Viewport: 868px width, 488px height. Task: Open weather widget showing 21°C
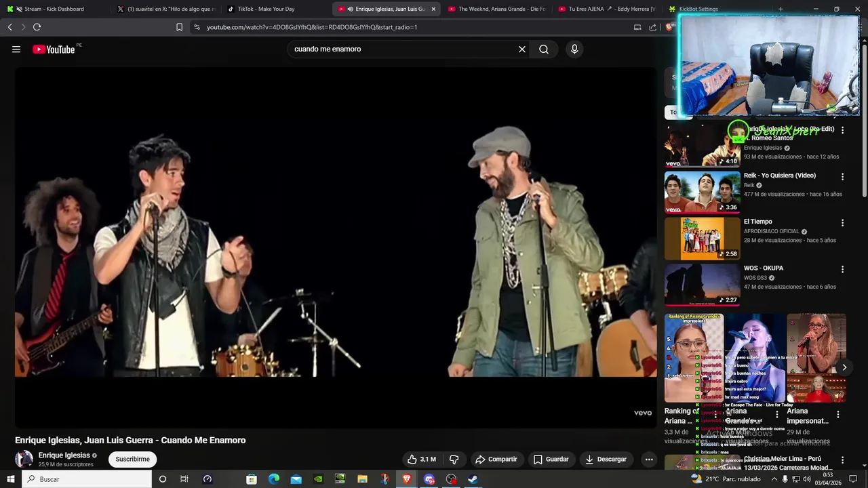pyautogui.click(x=726, y=479)
